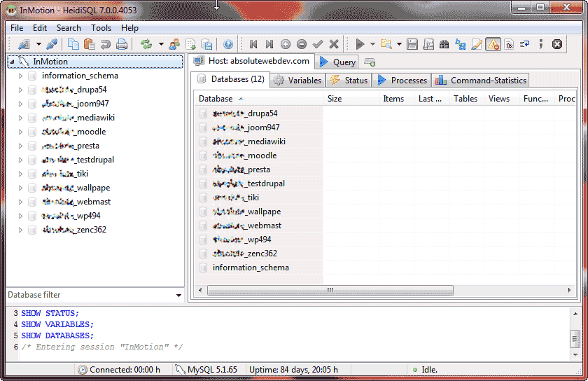Click the undo arrow icon
The height and width of the screenshot is (381, 588).
click(x=106, y=44)
